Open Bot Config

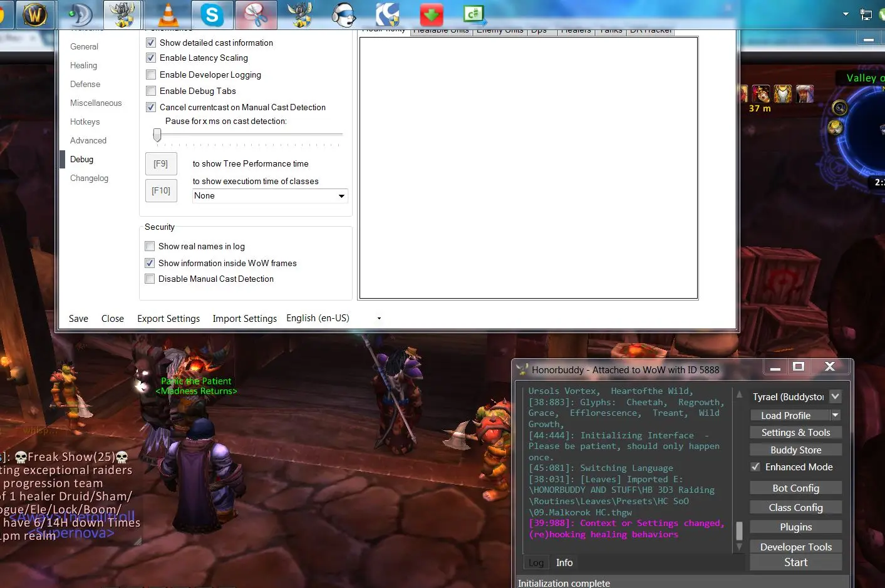(796, 488)
